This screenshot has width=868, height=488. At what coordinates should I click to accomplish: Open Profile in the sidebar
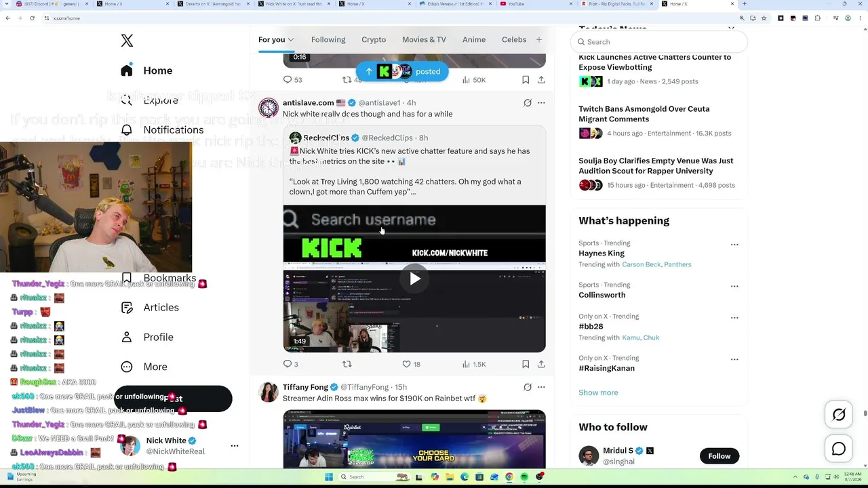[x=146, y=338]
